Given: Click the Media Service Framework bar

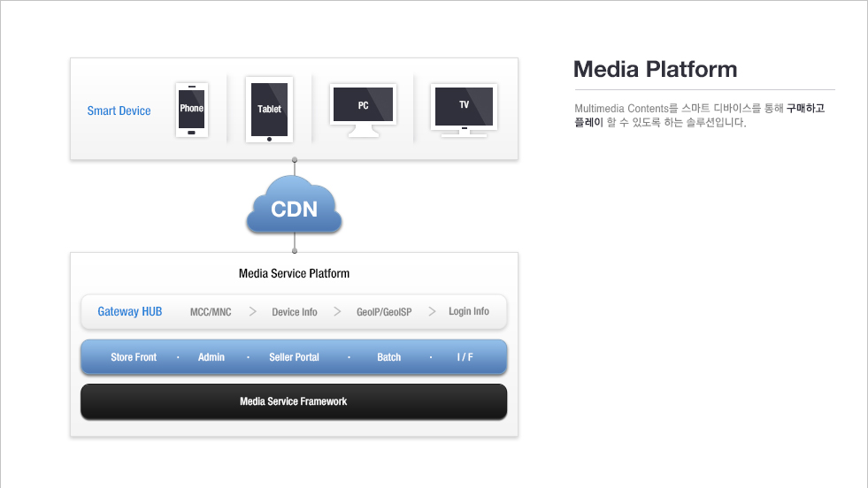Looking at the screenshot, I should [294, 401].
